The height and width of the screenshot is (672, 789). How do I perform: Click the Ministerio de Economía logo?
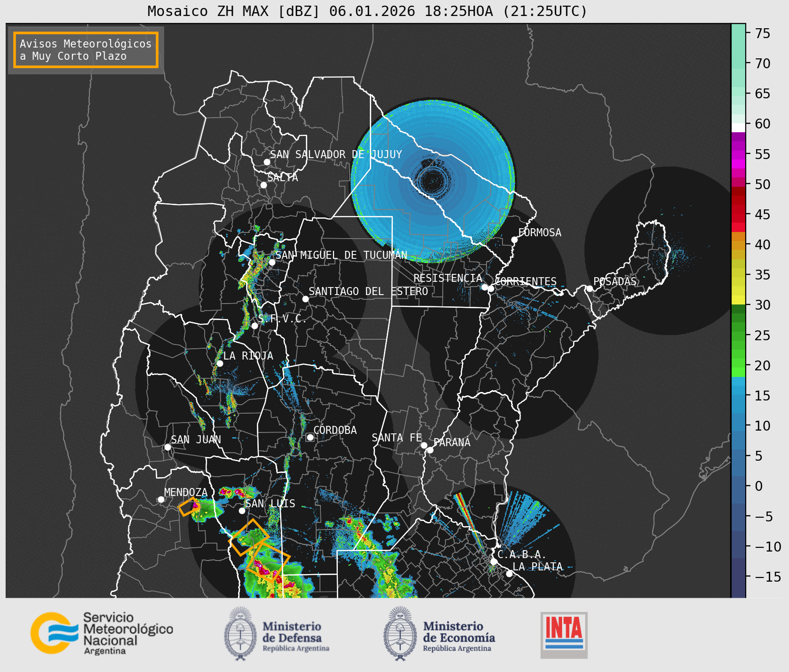[439, 633]
